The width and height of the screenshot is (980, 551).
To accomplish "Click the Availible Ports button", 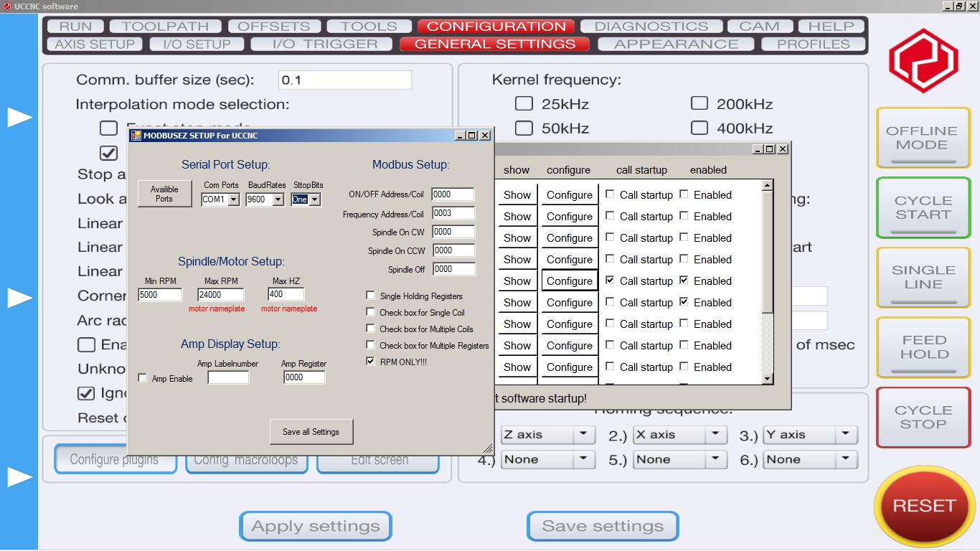I will click(x=164, y=194).
